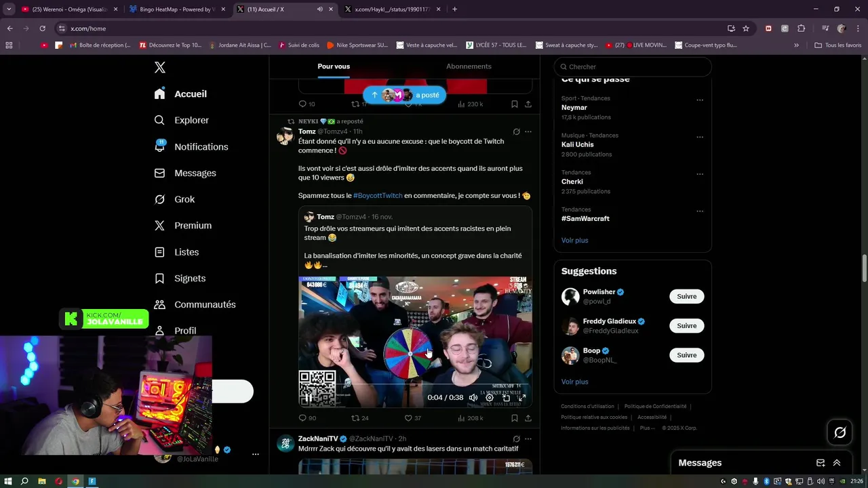Open more options for Kali Uchis trend
Viewport: 868px width, 488px height.
pyautogui.click(x=700, y=137)
